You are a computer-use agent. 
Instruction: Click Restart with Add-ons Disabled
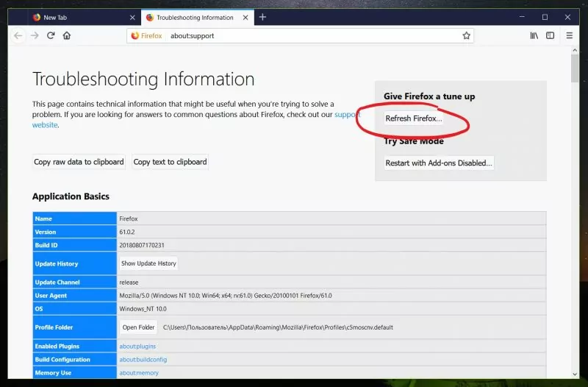pyautogui.click(x=439, y=163)
